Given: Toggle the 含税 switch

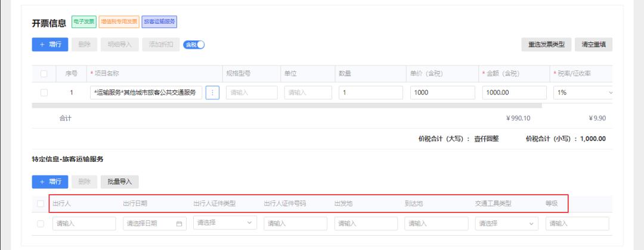Looking at the screenshot, I should click(x=194, y=45).
